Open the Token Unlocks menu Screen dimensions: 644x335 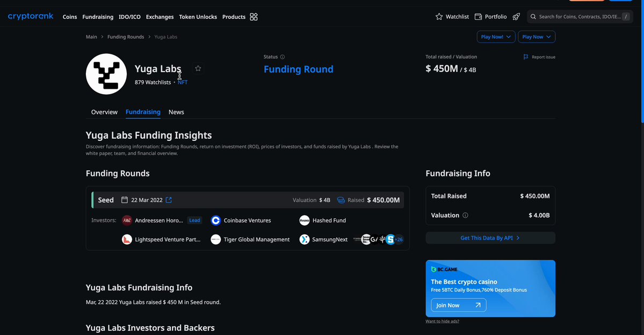click(198, 17)
